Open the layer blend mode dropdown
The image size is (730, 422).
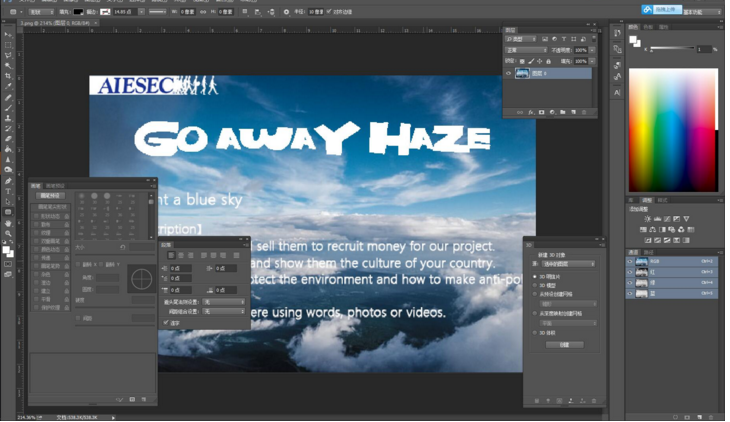pos(525,49)
